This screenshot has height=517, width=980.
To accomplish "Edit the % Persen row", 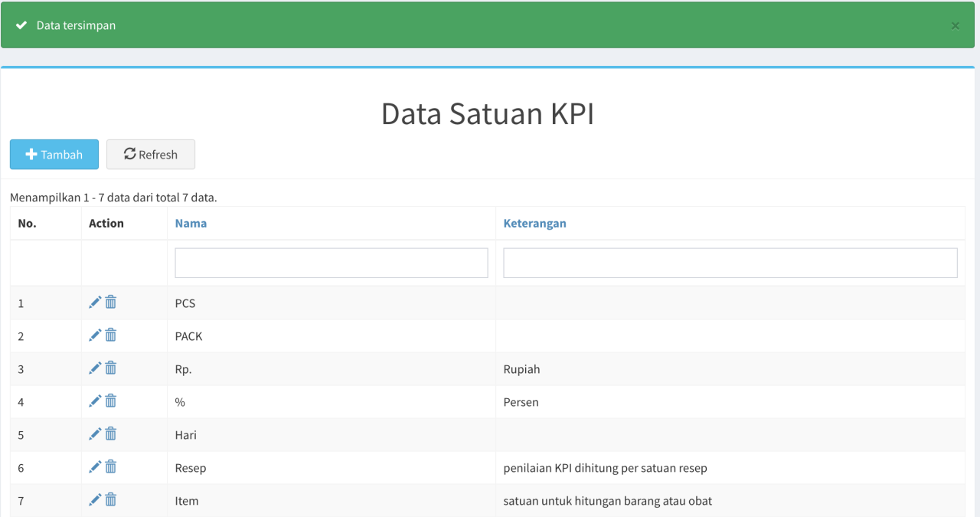I will coord(95,401).
